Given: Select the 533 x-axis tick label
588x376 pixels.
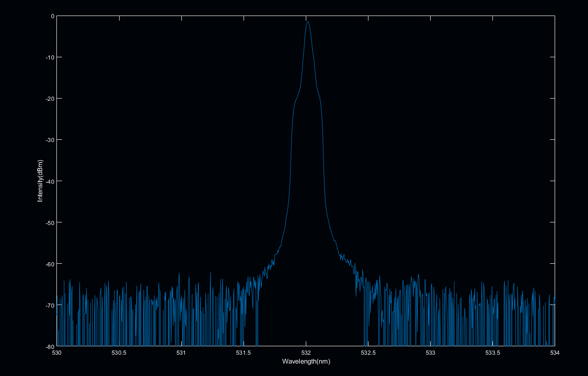Looking at the screenshot, I should point(430,353).
